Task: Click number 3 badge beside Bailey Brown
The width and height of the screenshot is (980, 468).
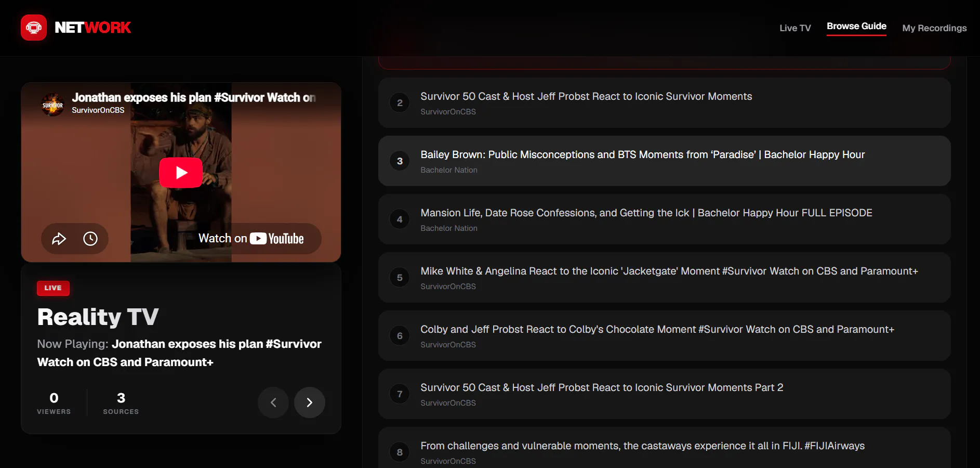Action: click(400, 161)
